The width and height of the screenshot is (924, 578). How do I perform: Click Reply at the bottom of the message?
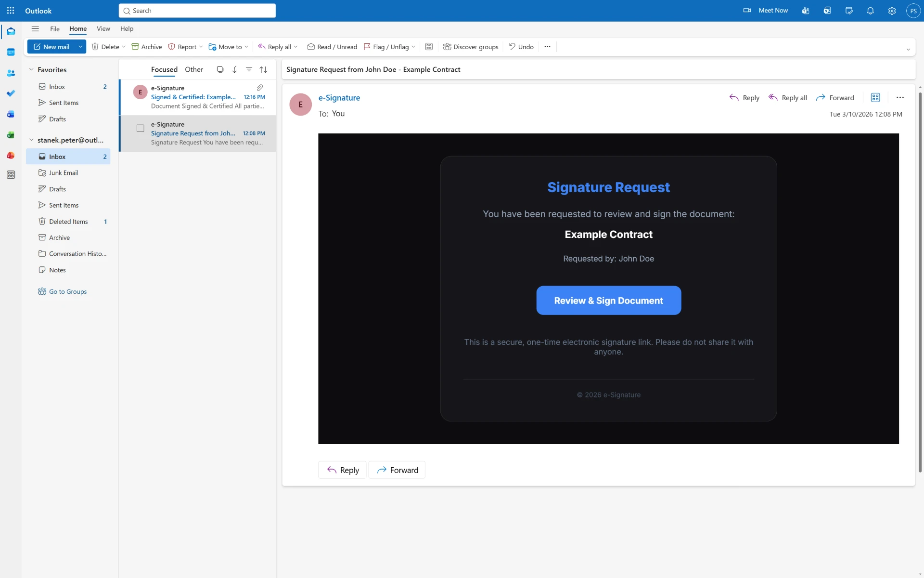[342, 470]
